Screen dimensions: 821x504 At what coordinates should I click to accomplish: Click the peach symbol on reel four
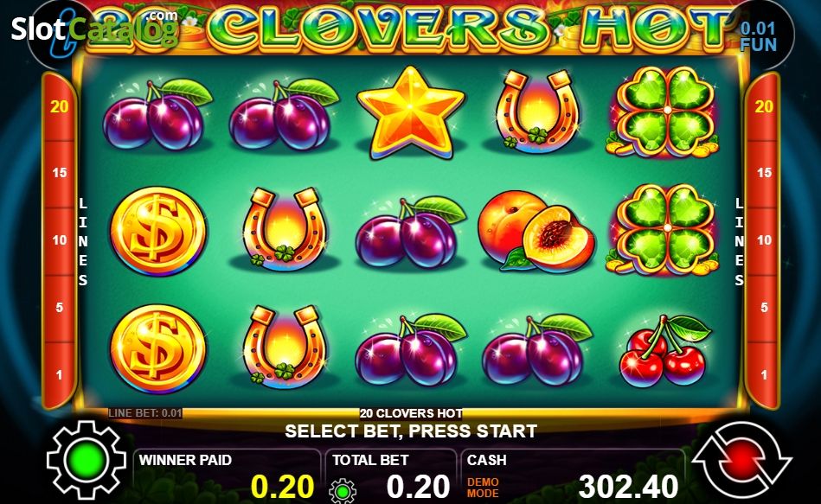(x=536, y=232)
